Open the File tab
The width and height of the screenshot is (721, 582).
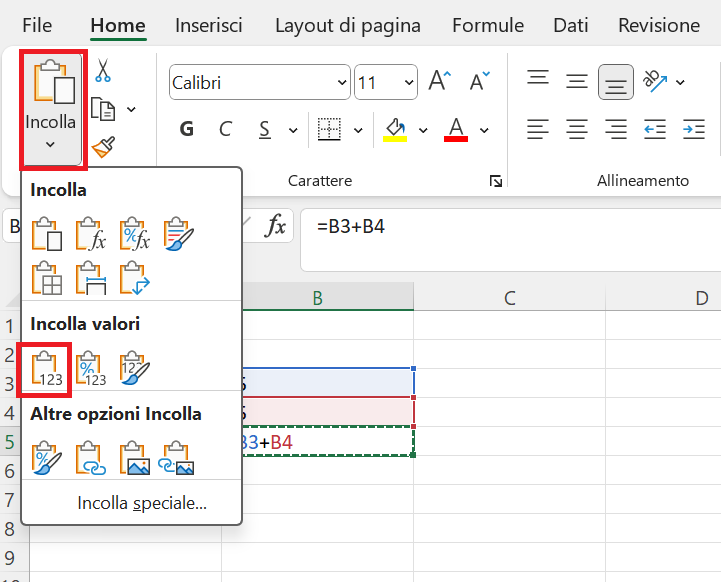37,25
